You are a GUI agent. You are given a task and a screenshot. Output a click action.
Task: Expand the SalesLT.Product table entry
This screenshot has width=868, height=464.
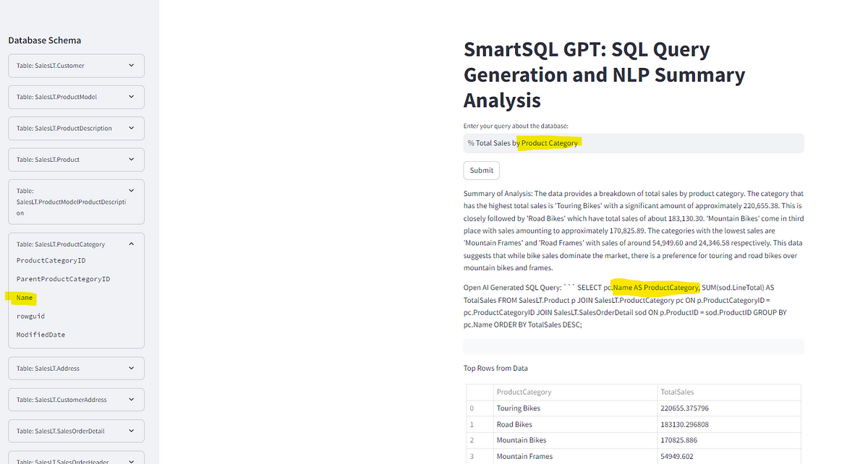76,159
